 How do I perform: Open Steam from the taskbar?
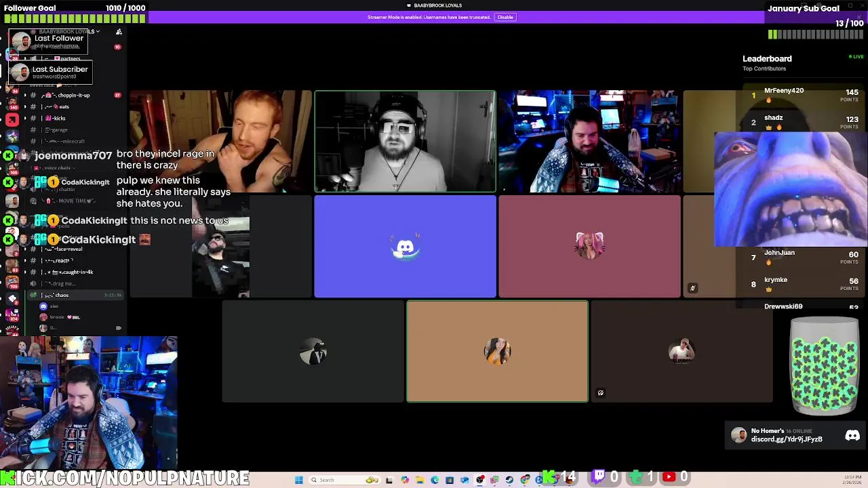(x=509, y=480)
